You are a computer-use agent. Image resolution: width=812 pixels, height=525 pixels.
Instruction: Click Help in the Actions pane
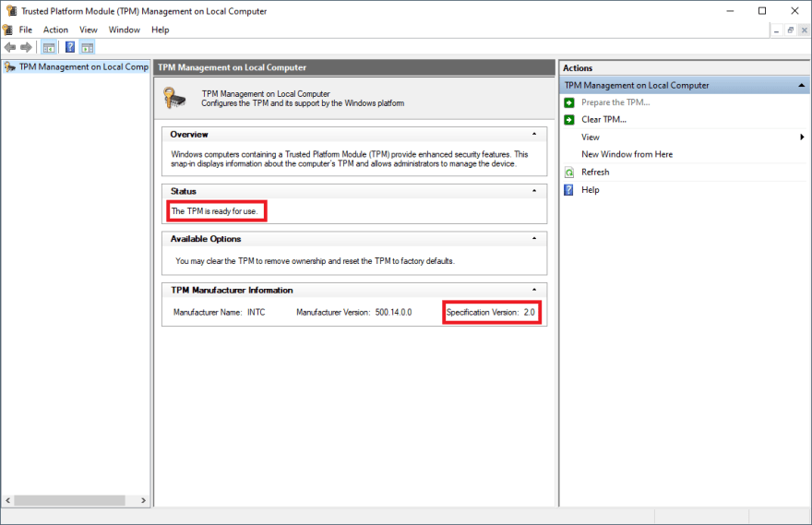pos(591,190)
